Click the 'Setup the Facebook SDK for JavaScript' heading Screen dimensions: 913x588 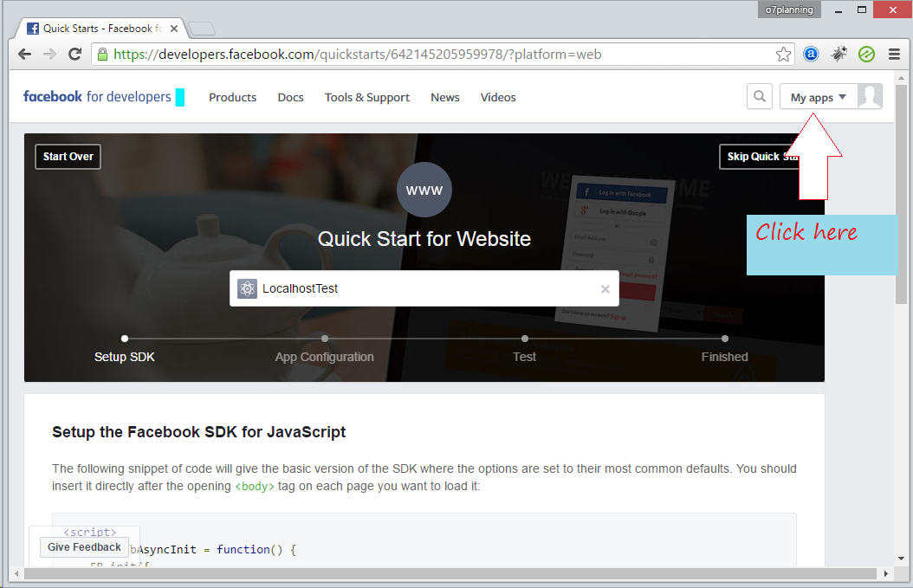(x=198, y=432)
